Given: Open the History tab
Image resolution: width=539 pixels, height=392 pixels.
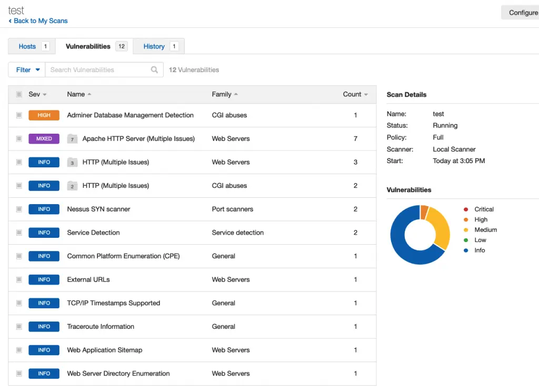Looking at the screenshot, I should [154, 46].
